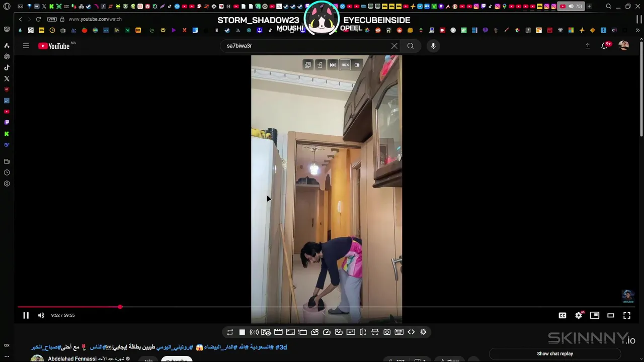Viewport: 644px width, 362px height.
Task: Open the account avatar menu
Action: (624, 46)
